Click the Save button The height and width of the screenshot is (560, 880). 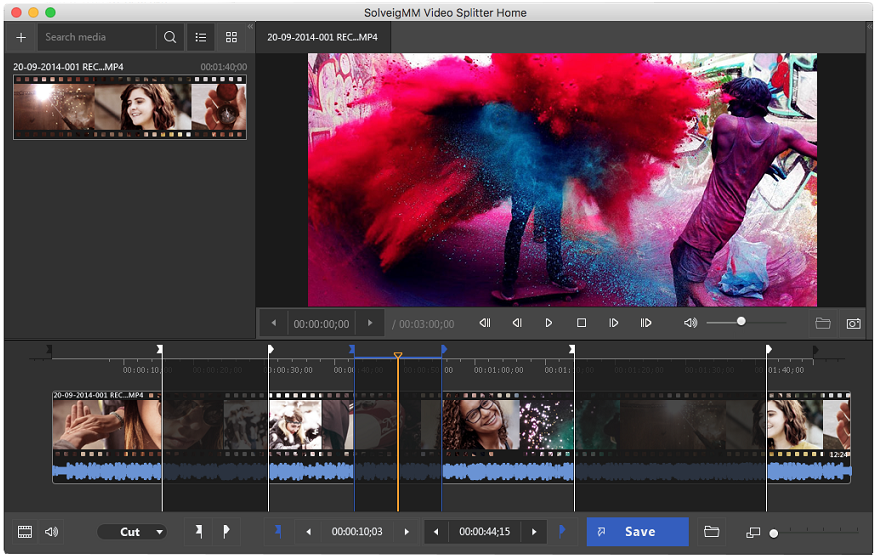click(638, 532)
